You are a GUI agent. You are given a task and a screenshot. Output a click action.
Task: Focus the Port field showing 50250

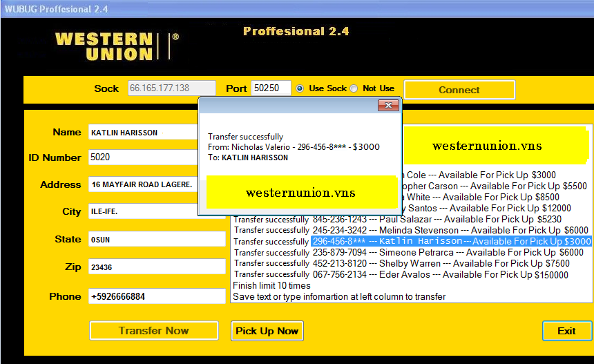pyautogui.click(x=271, y=88)
